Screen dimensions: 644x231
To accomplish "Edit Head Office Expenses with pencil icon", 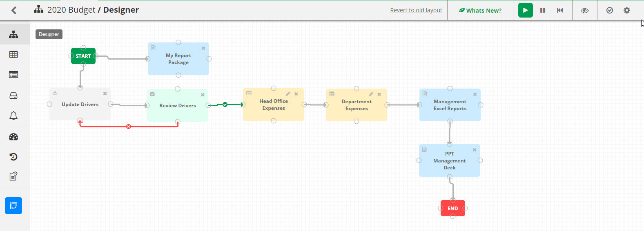I will (x=288, y=94).
